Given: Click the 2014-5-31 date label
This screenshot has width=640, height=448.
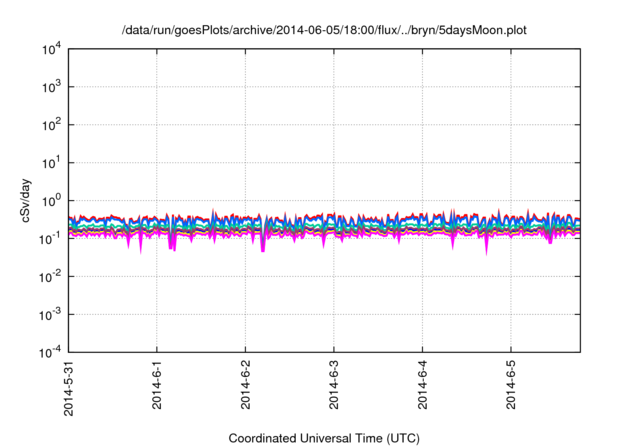Looking at the screenshot, I should click(x=69, y=388).
